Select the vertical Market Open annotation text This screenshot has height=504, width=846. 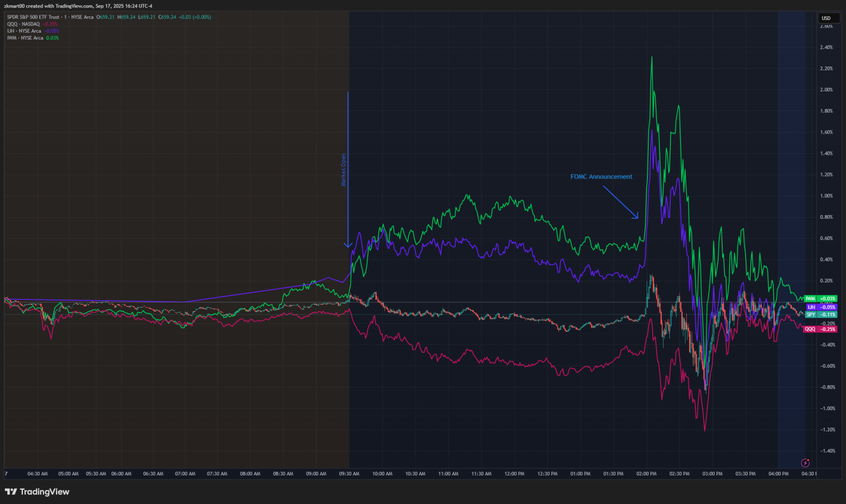coord(343,170)
